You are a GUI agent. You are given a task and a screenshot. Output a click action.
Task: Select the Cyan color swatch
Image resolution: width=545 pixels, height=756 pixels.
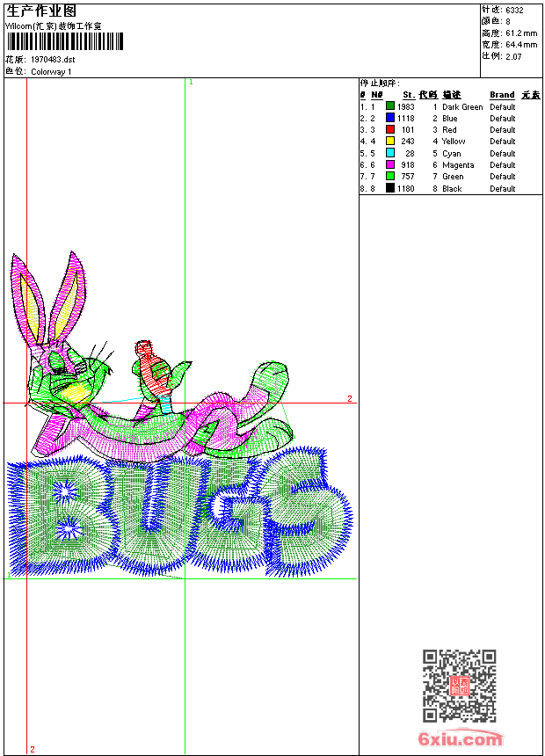tap(390, 153)
